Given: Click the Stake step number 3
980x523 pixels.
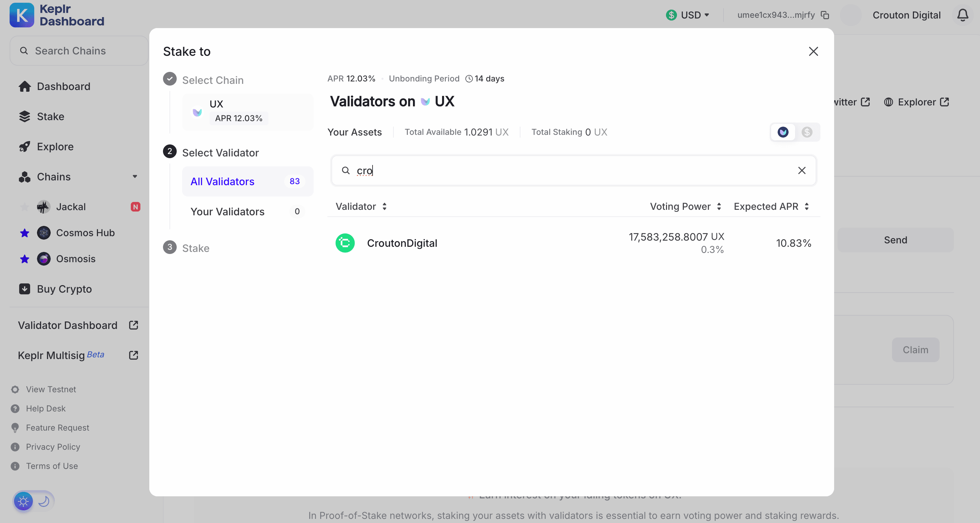Looking at the screenshot, I should coord(170,247).
